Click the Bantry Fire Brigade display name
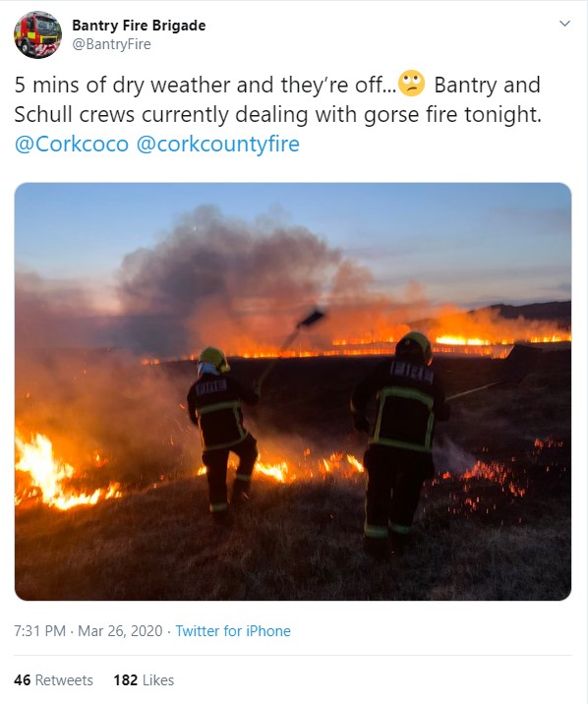 (139, 26)
